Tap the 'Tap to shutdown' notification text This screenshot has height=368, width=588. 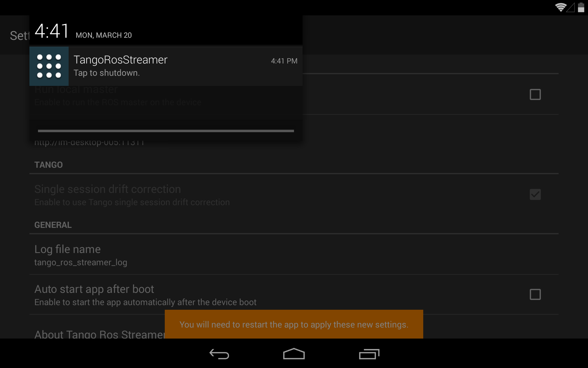coord(107,73)
